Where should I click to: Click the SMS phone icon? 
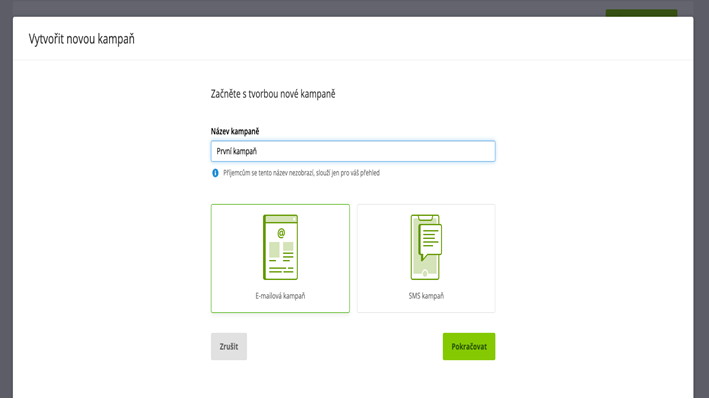coord(426,247)
